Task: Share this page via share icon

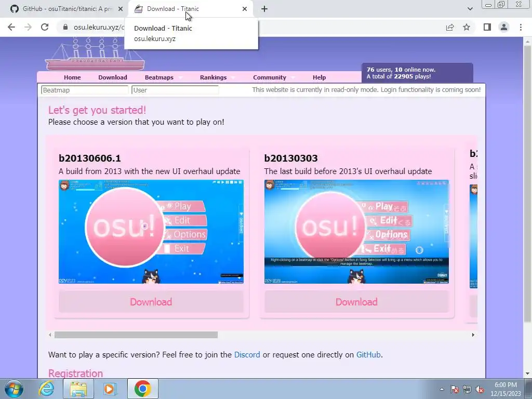Action: click(x=450, y=27)
